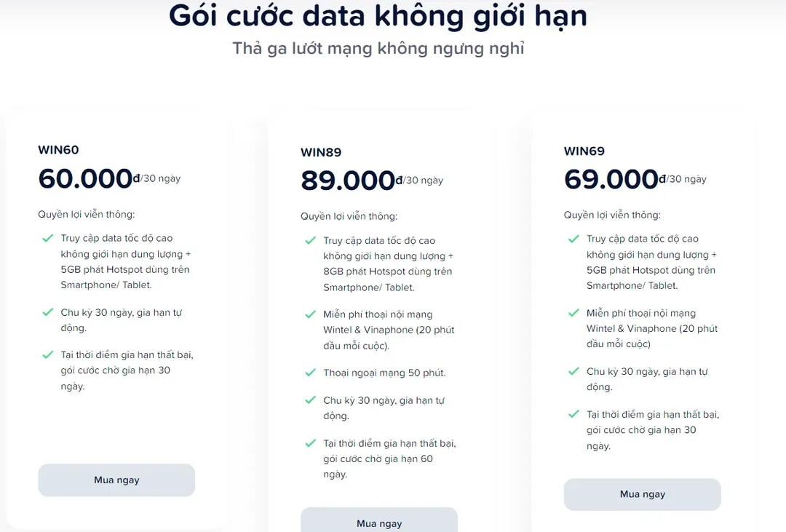Click the WIN60 plan's Mua ngay button
The width and height of the screenshot is (786, 532).
tap(116, 480)
